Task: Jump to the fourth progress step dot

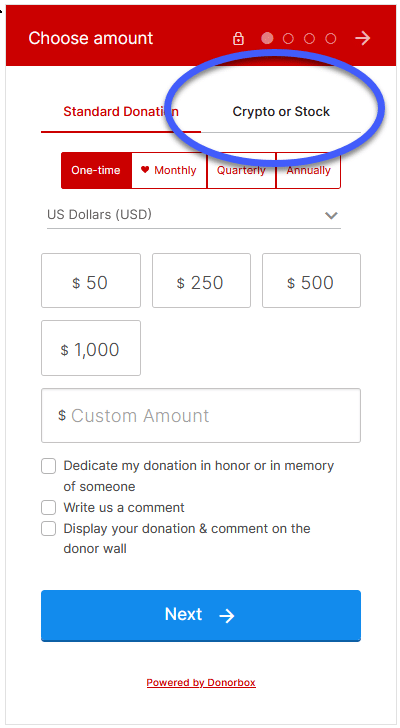Action: [331, 39]
